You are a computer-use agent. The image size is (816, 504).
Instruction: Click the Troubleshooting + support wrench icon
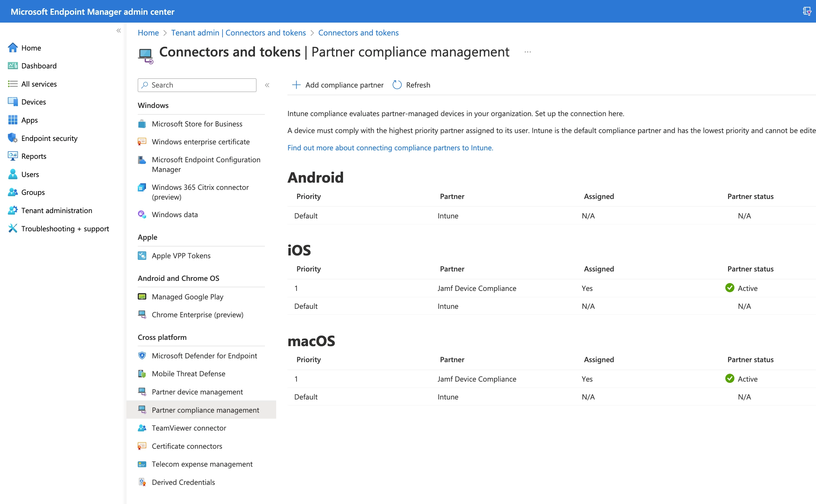(x=13, y=228)
